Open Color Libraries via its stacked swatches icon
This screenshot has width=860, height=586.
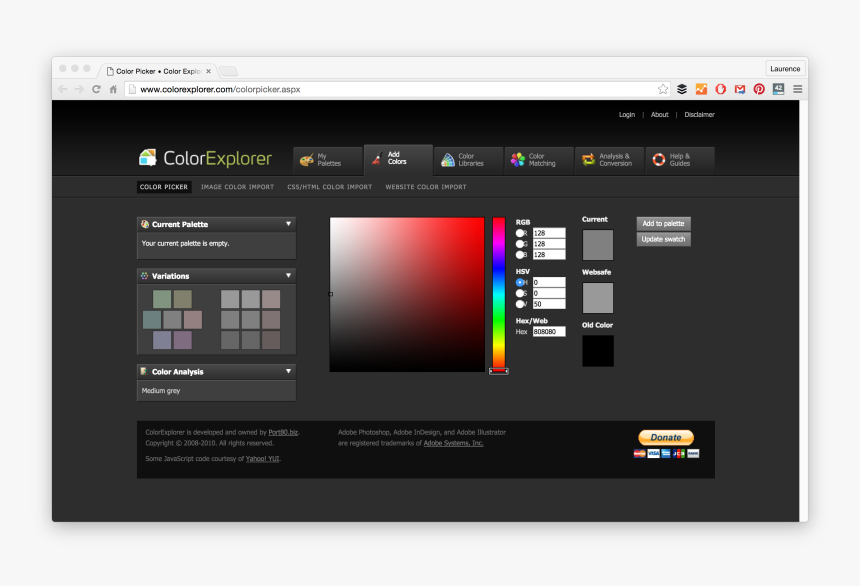(448, 160)
